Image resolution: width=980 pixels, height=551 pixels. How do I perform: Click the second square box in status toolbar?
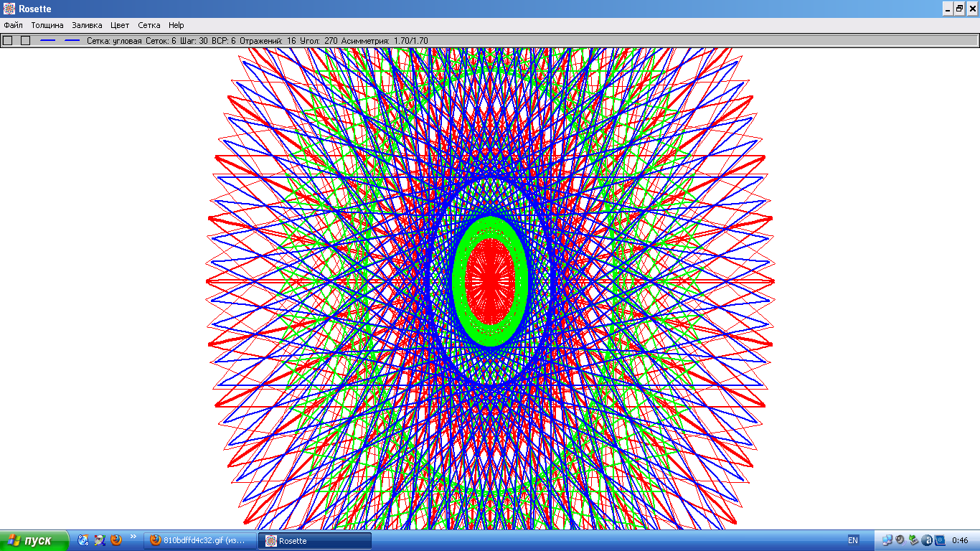pos(26,41)
